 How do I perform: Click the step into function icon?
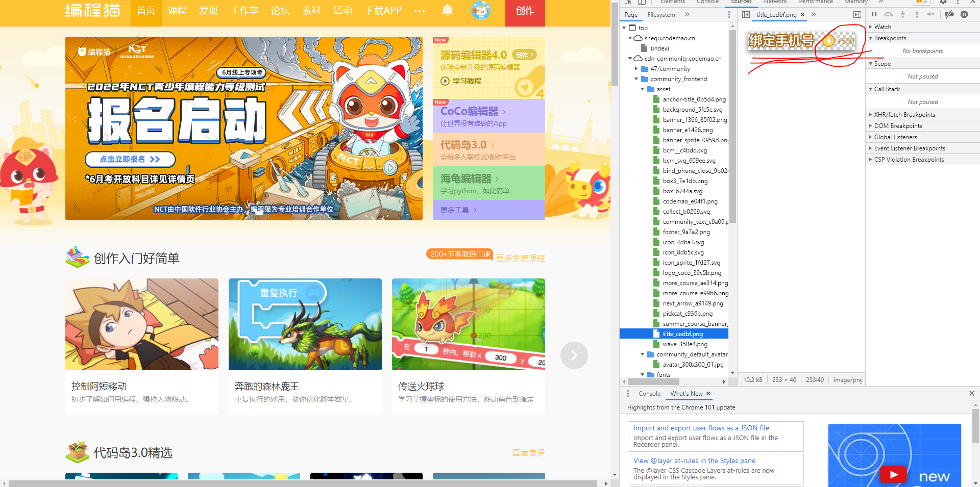click(x=902, y=15)
